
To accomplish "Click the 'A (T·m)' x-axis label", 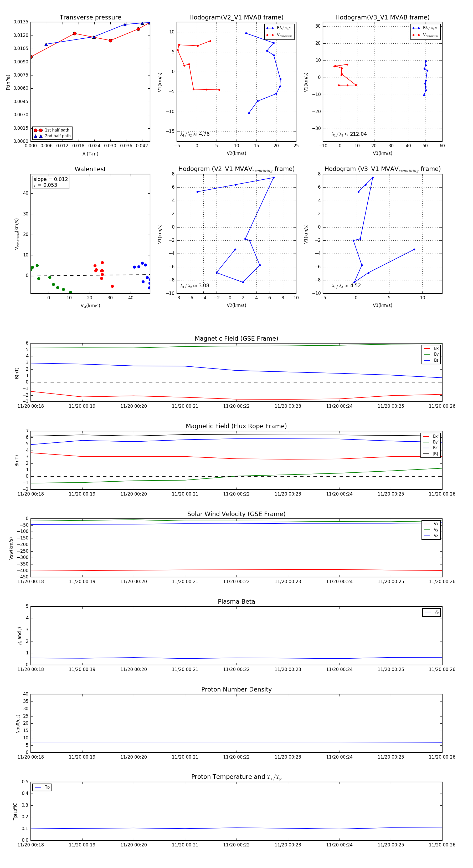I will click(x=90, y=154).
